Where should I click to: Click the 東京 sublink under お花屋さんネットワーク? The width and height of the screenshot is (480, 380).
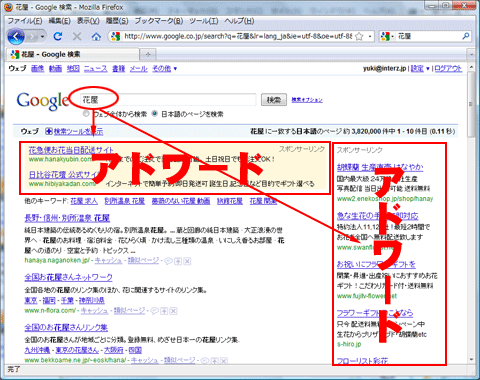click(31, 300)
